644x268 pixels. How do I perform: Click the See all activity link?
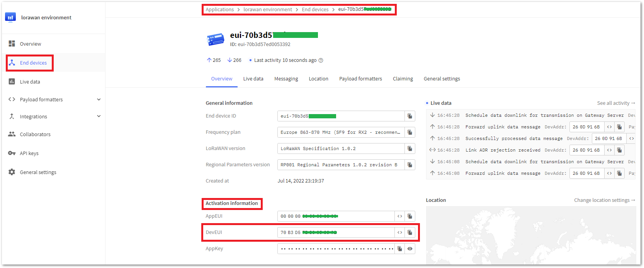[x=616, y=103]
